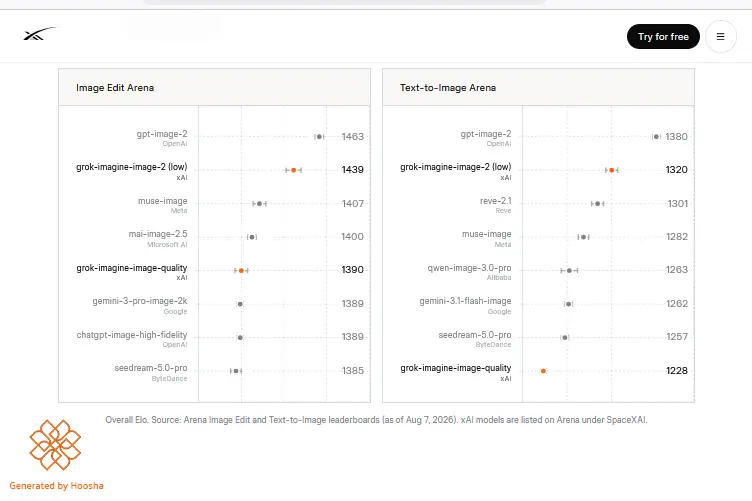The image size is (752, 501).
Task: Click seedream-5.0-pro label in Text-to-Image Arena
Action: coord(475,335)
